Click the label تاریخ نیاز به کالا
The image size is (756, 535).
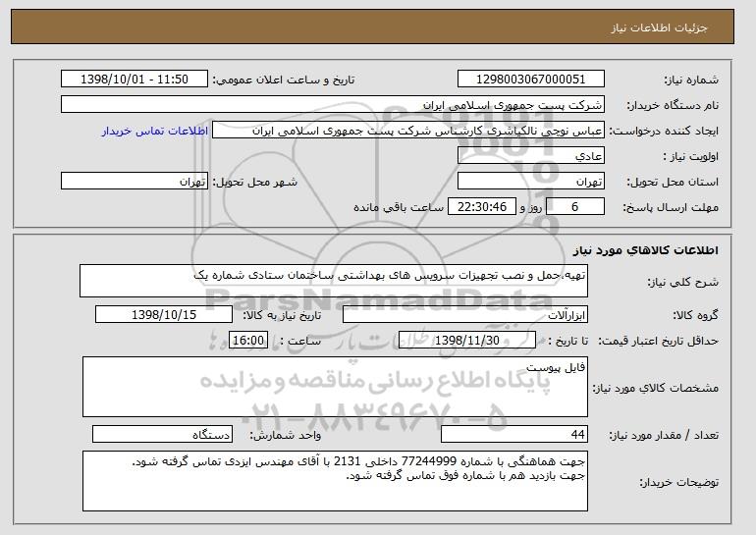281,315
